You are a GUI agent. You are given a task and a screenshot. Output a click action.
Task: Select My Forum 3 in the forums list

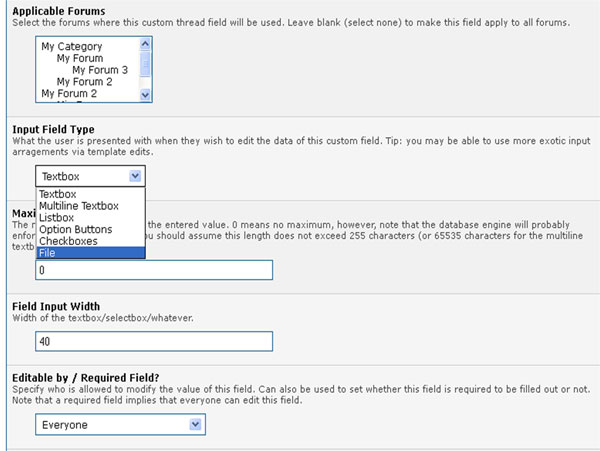(x=100, y=70)
